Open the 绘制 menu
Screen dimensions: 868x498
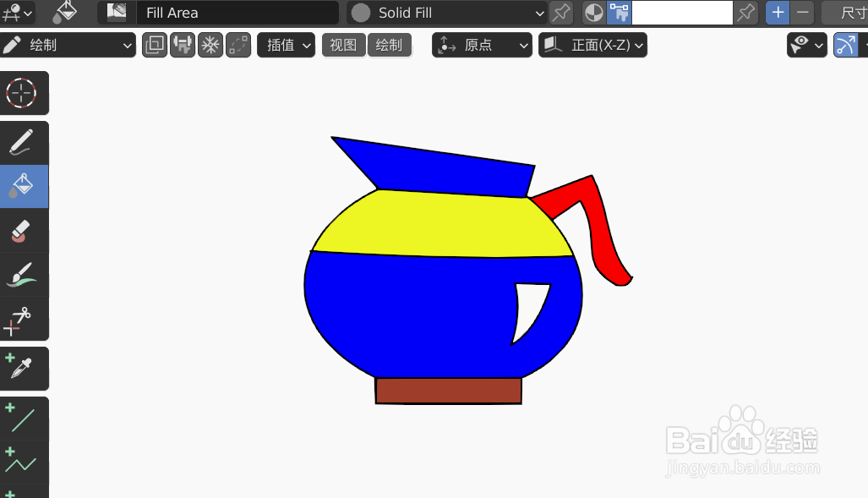(389, 45)
